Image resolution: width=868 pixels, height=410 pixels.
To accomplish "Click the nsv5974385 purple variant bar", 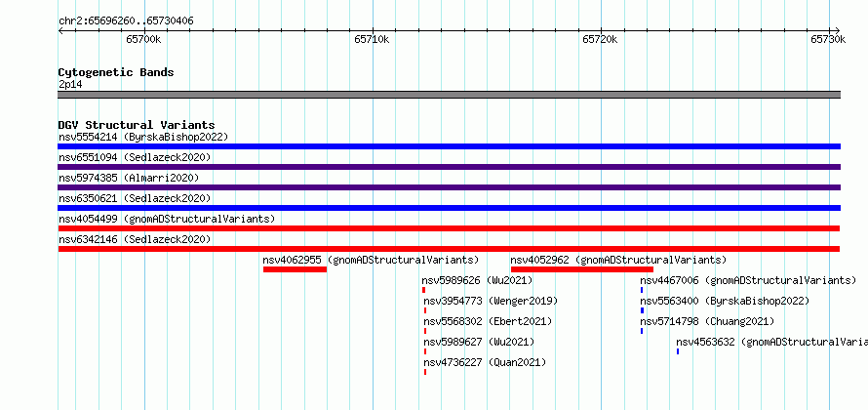I will [x=449, y=187].
